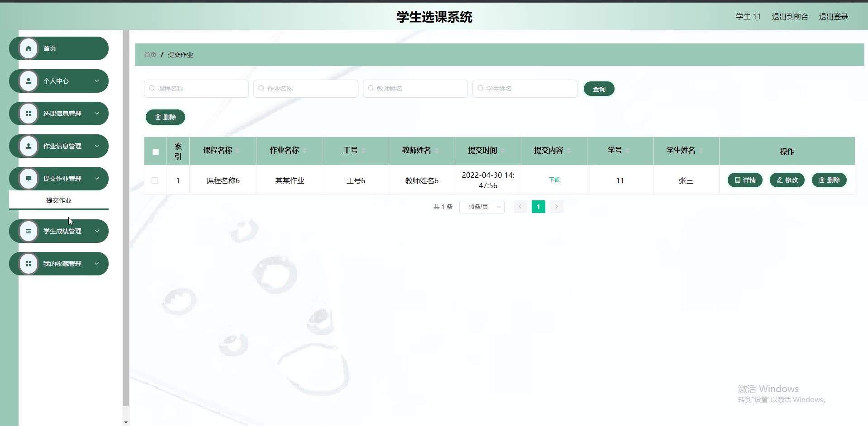Open the 个人中心 menu item

pyautogui.click(x=59, y=81)
